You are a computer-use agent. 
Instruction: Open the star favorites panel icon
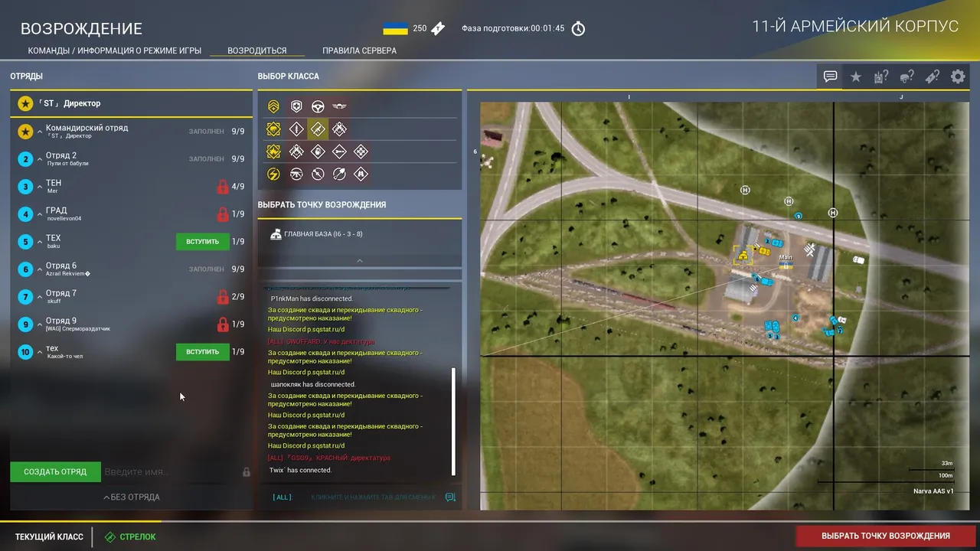[x=856, y=77]
